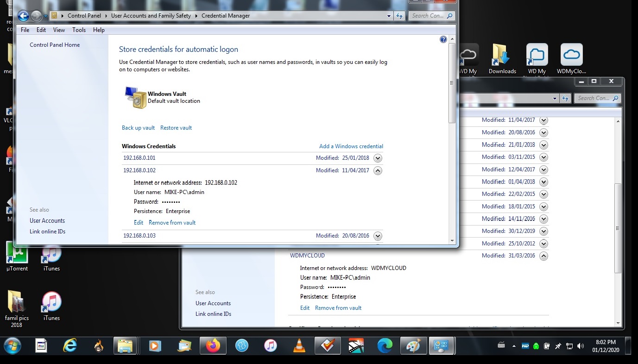Open the Downloads desktop shortcut
The height and width of the screenshot is (364, 638).
point(502,59)
